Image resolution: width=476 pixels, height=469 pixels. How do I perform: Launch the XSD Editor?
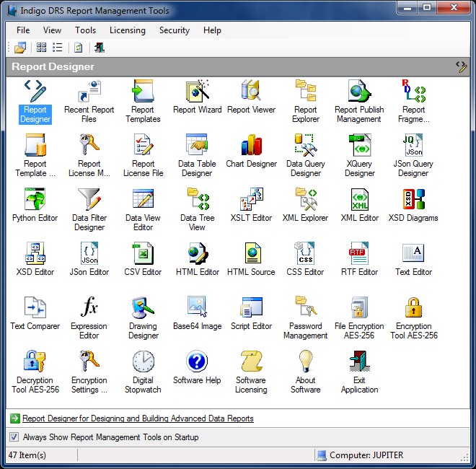[x=35, y=260]
